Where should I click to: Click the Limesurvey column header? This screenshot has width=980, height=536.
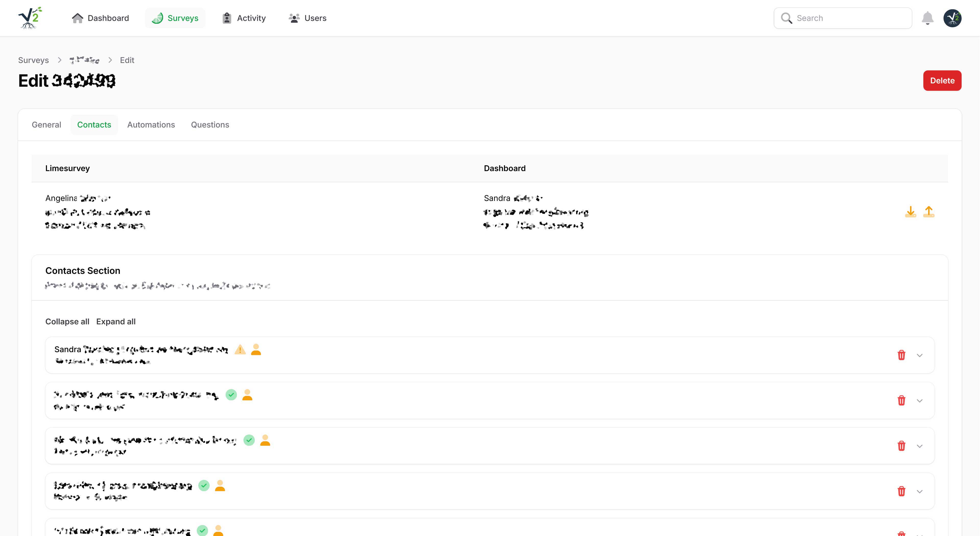[67, 168]
